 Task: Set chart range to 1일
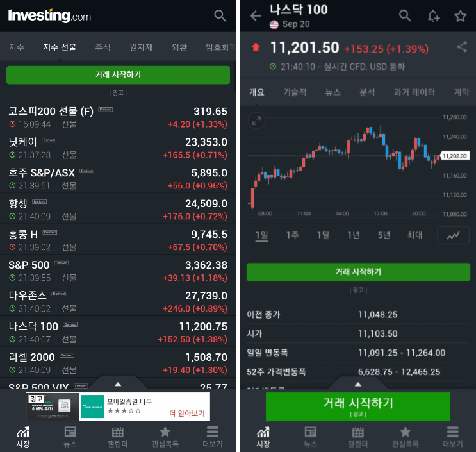(261, 235)
